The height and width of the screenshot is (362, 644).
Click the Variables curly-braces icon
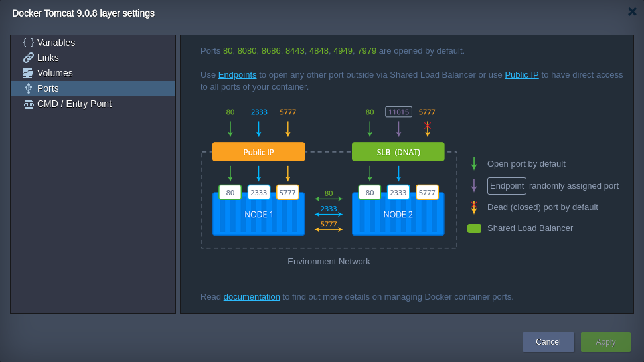(x=28, y=43)
